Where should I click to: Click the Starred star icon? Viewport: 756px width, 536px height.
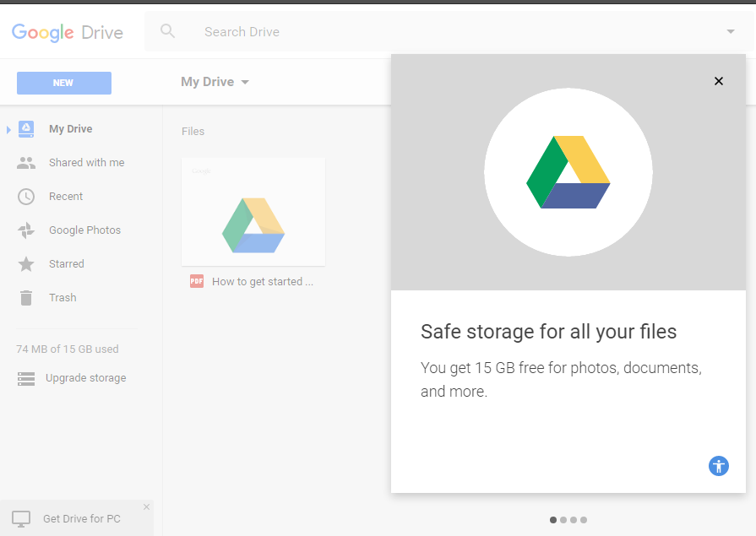26,264
